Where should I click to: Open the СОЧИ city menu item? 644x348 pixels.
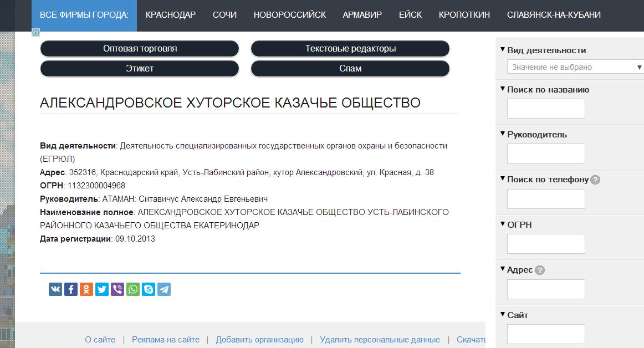224,15
